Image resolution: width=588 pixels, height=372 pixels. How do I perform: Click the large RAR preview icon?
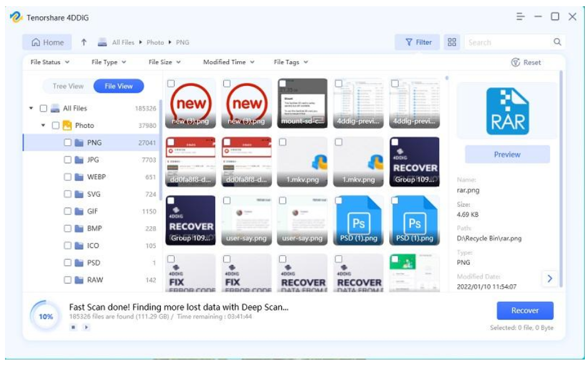click(x=508, y=112)
